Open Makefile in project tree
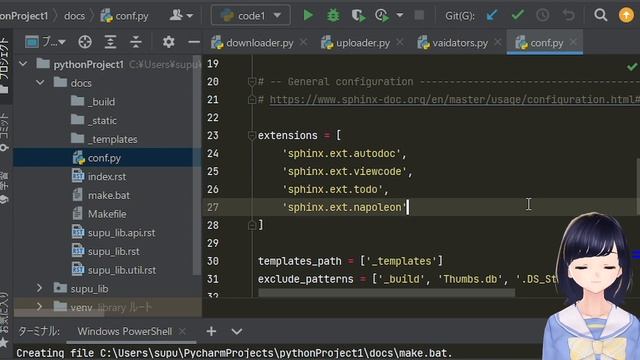 coord(107,214)
